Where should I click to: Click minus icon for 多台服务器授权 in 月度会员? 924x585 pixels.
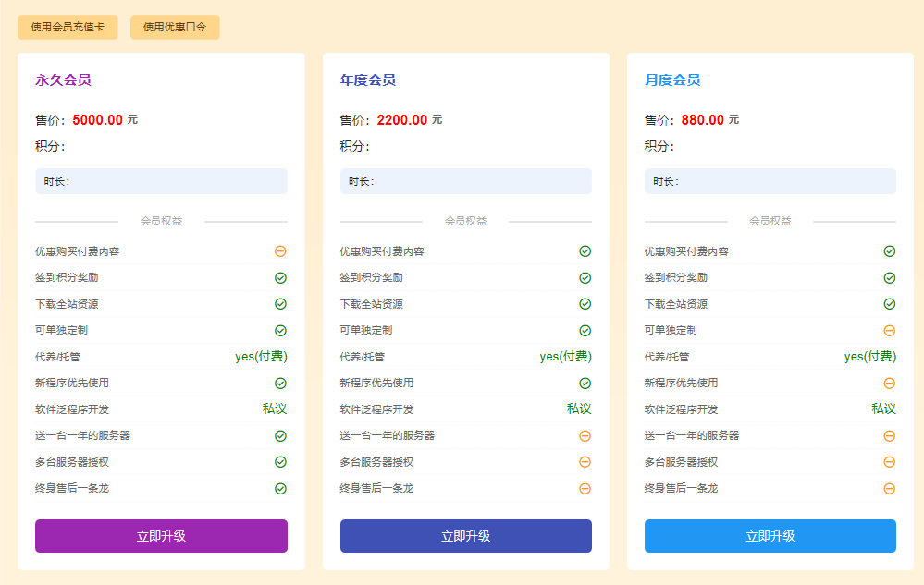click(x=889, y=462)
